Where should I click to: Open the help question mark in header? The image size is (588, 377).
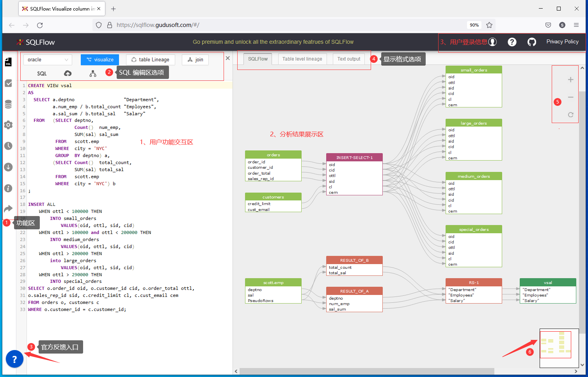[512, 42]
